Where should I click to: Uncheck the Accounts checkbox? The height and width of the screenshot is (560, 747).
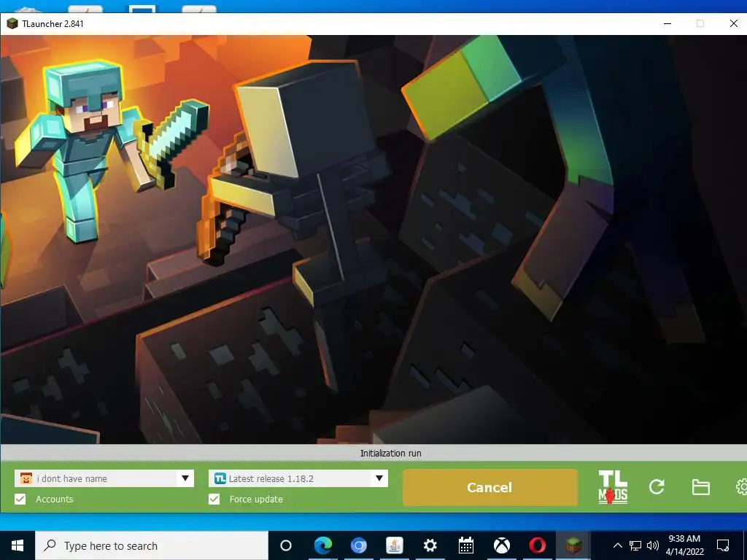pyautogui.click(x=20, y=499)
